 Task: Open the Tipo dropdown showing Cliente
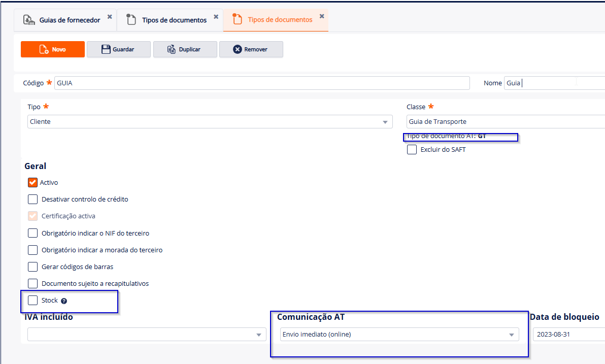tap(210, 122)
